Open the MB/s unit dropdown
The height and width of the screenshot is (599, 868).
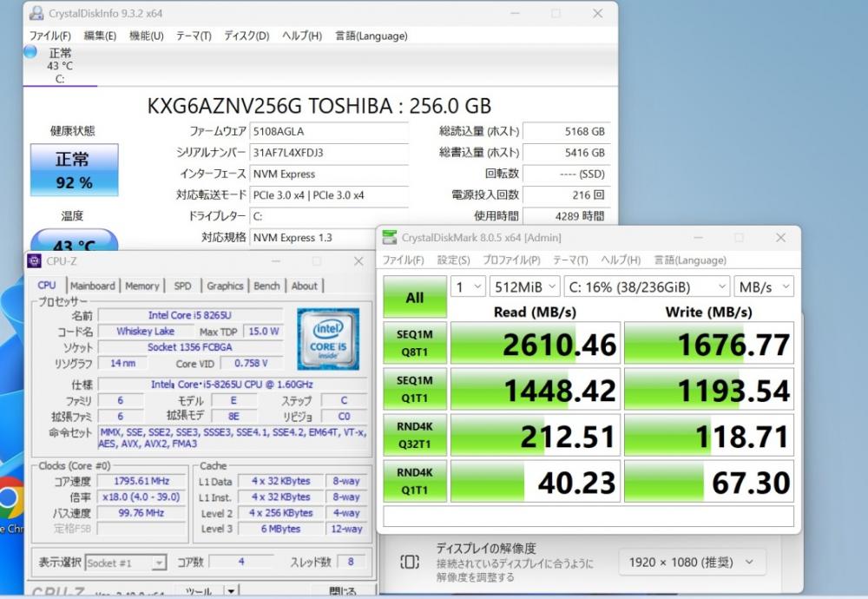pos(763,286)
